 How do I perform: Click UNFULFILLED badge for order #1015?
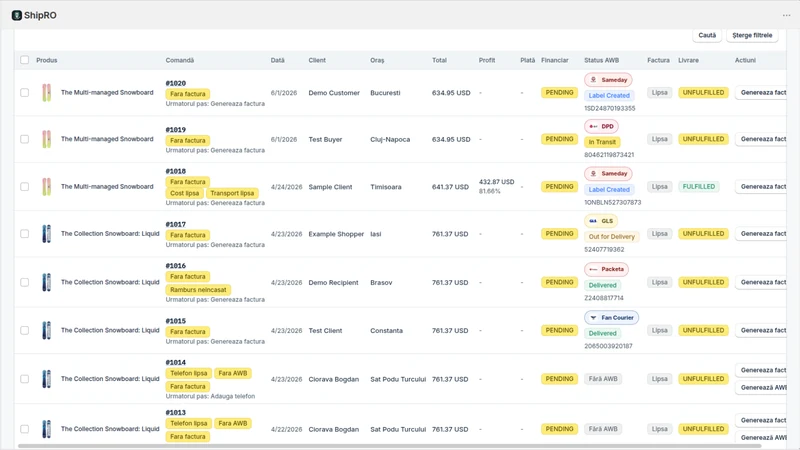[703, 331]
